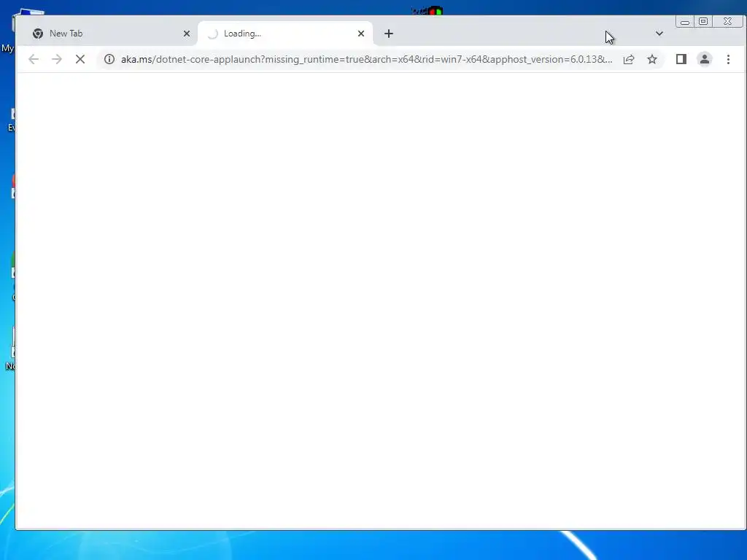The width and height of the screenshot is (747, 560).
Task: Select the Loading... tab
Action: click(x=285, y=34)
